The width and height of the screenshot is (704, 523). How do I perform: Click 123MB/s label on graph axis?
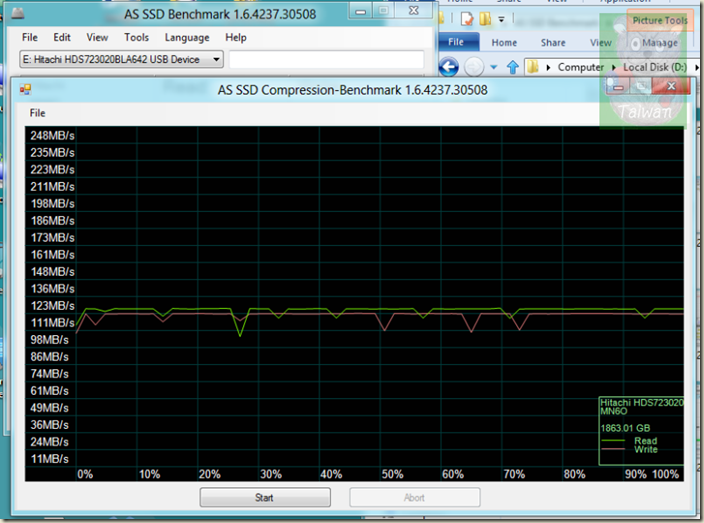pyautogui.click(x=53, y=306)
